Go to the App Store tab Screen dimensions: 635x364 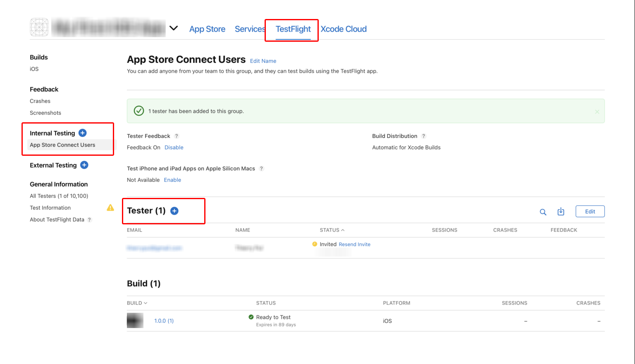[x=207, y=29]
